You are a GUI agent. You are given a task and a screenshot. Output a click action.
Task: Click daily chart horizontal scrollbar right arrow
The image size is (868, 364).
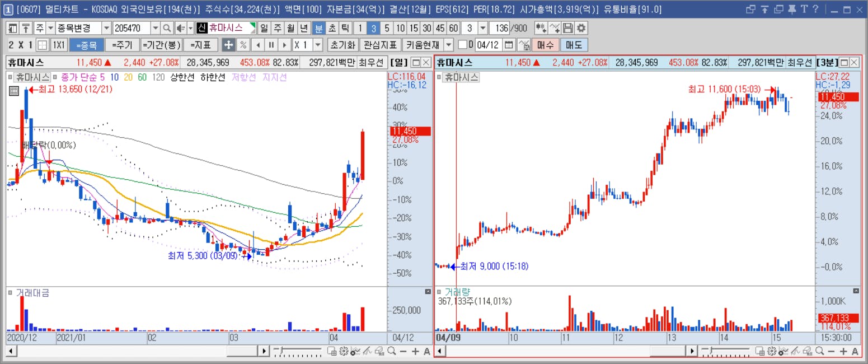click(x=263, y=351)
